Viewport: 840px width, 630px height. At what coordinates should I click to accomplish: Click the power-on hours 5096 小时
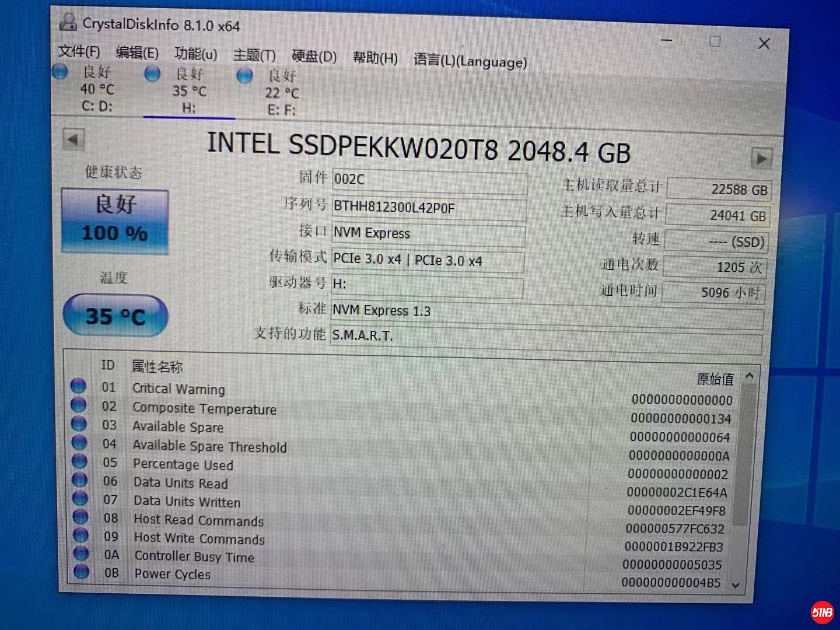(713, 292)
